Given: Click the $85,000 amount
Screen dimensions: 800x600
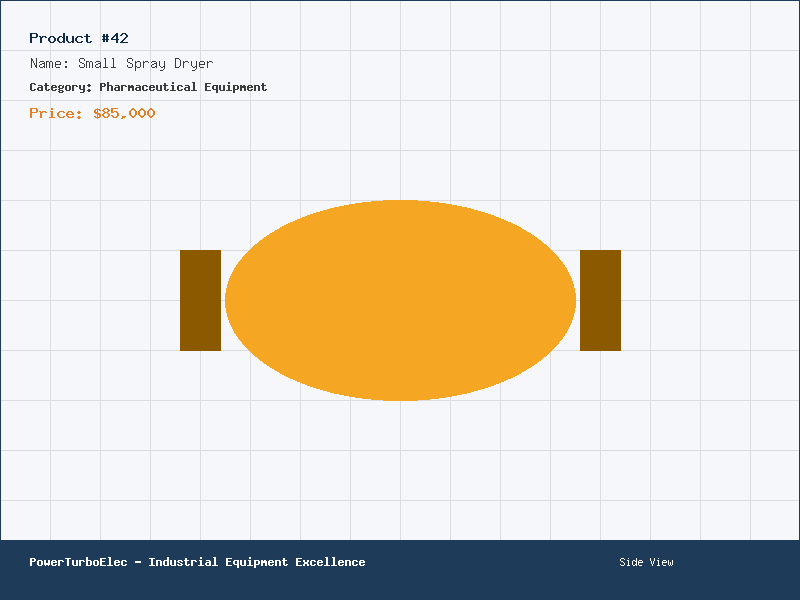Looking at the screenshot, I should [124, 113].
